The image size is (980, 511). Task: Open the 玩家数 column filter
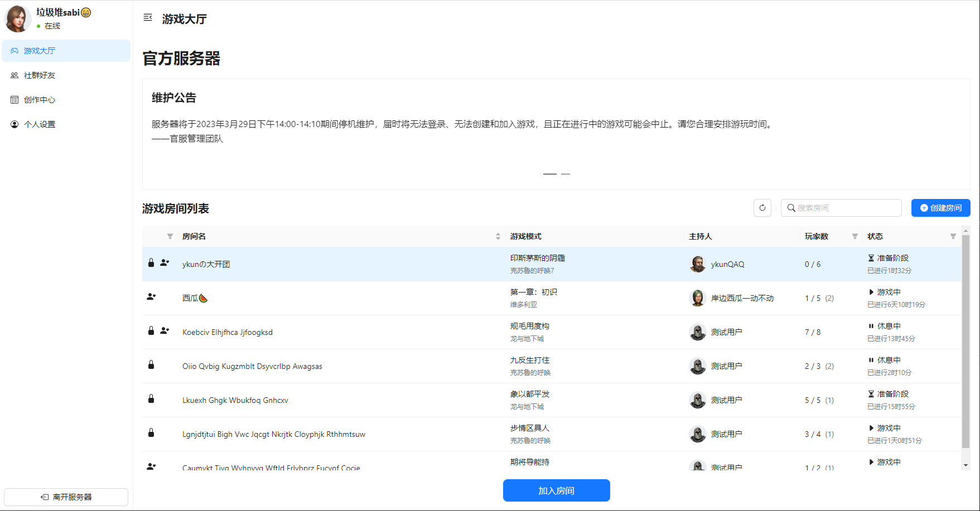point(855,236)
